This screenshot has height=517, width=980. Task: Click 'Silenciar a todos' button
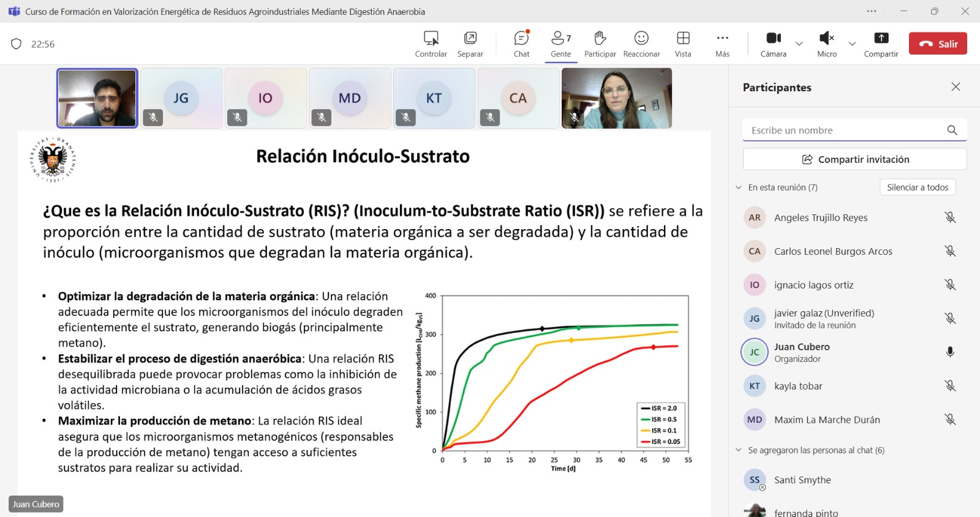point(917,187)
